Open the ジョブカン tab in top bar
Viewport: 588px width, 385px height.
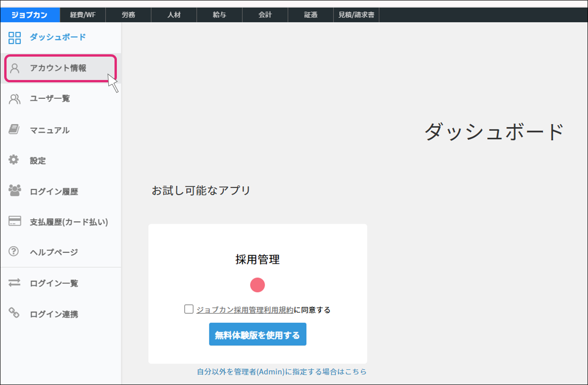(30, 15)
